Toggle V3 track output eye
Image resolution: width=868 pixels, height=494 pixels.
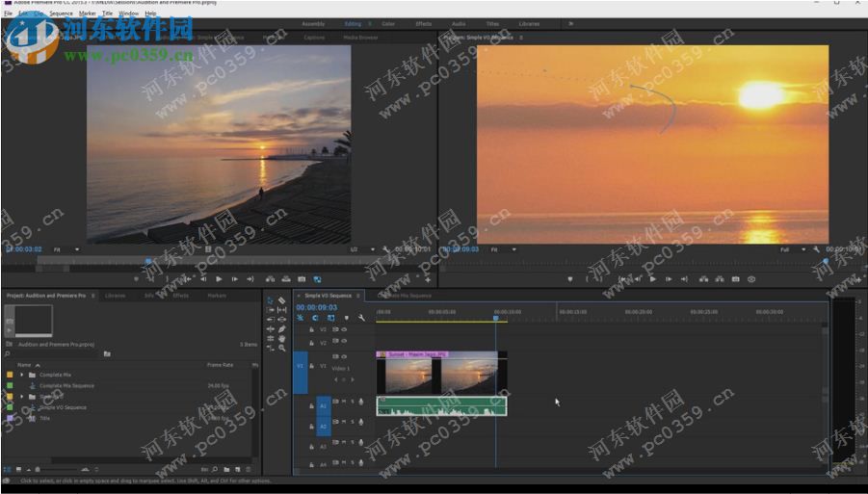tap(344, 329)
